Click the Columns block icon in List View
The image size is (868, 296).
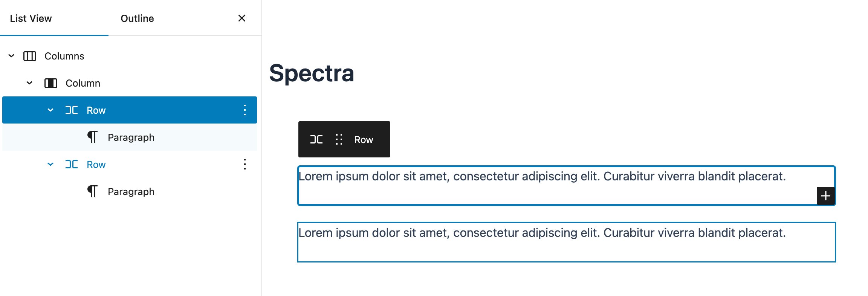pyautogui.click(x=29, y=56)
